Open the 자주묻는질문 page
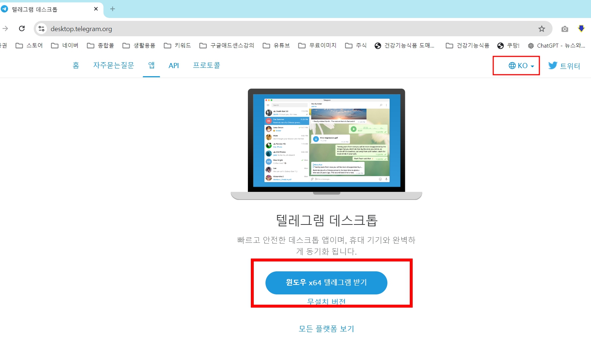 tap(114, 65)
